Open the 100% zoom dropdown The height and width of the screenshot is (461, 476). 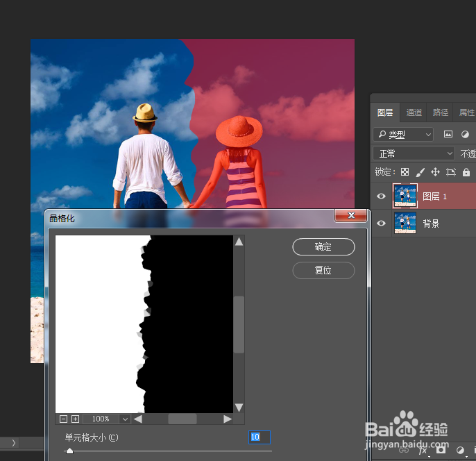pyautogui.click(x=125, y=419)
